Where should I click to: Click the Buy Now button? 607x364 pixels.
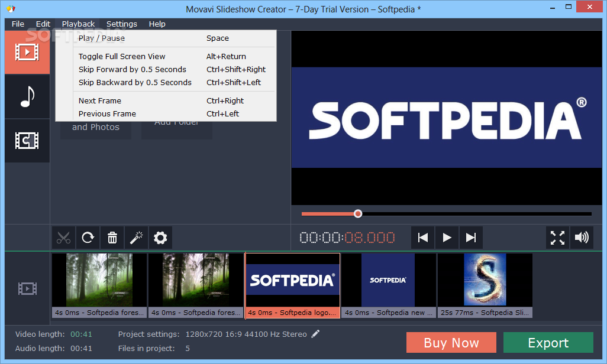pos(451,343)
